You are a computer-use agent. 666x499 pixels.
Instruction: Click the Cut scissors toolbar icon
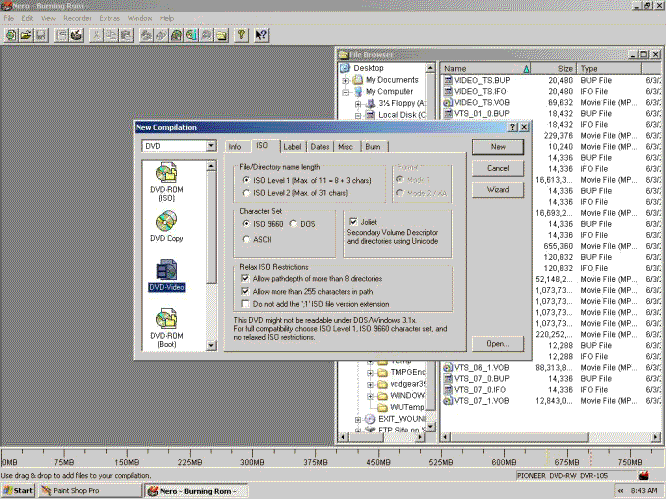(x=96, y=35)
